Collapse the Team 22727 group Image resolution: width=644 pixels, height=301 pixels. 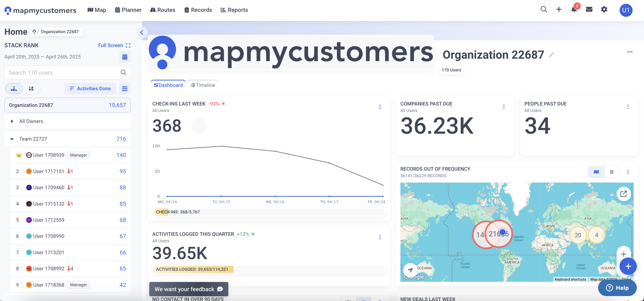tap(12, 139)
